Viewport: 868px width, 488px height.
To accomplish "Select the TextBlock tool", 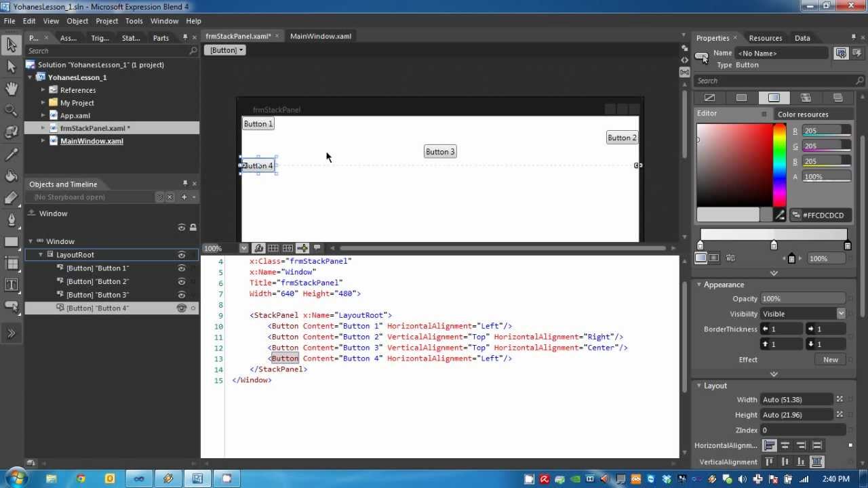I will click(11, 285).
